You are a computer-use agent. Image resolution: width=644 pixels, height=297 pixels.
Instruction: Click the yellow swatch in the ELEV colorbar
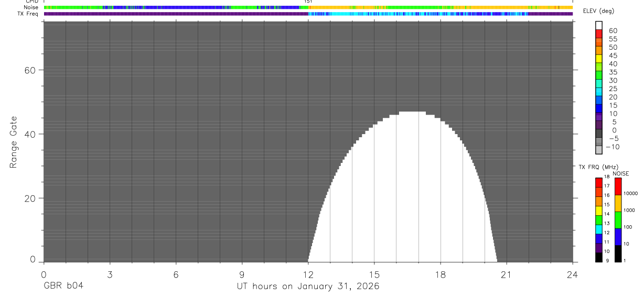(x=599, y=58)
